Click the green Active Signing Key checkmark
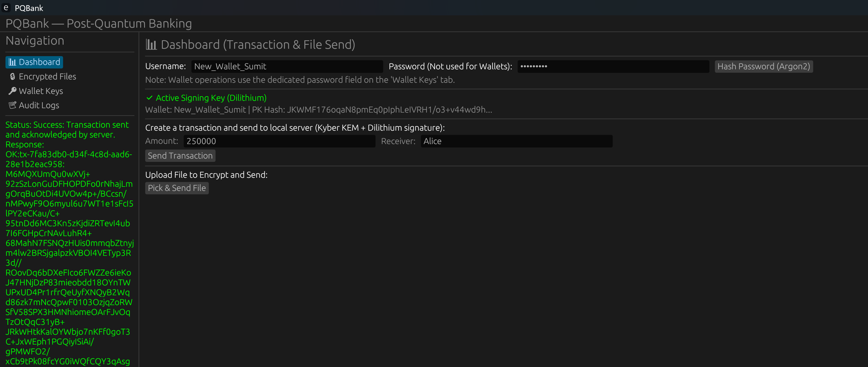Viewport: 868px width, 367px height. 149,98
